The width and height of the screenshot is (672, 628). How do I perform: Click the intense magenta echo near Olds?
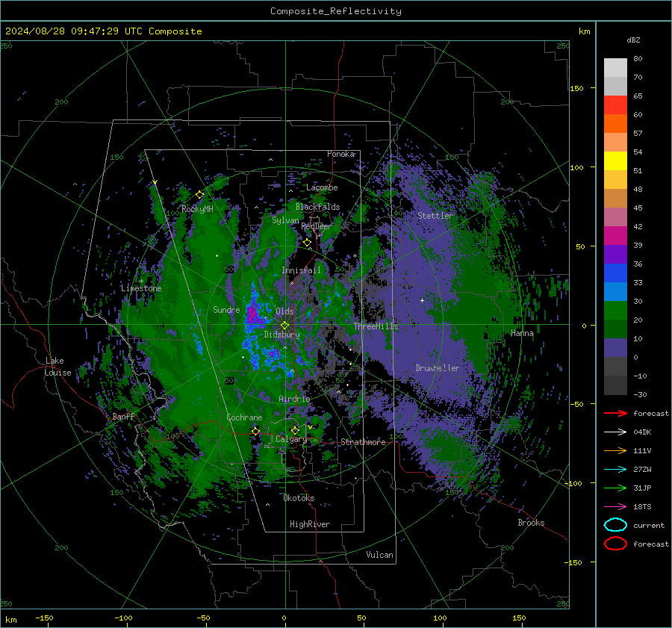(253, 316)
